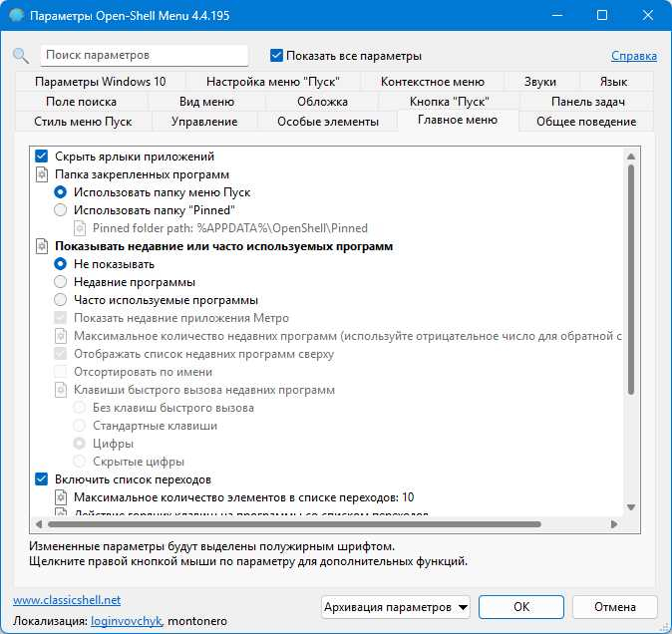
Task: Open "Особые элементы" tab
Action: (328, 122)
